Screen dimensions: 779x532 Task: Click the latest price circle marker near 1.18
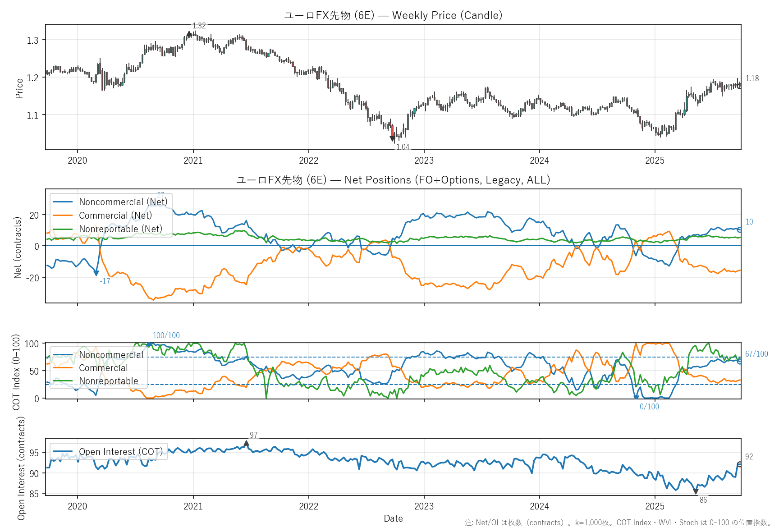click(x=740, y=86)
